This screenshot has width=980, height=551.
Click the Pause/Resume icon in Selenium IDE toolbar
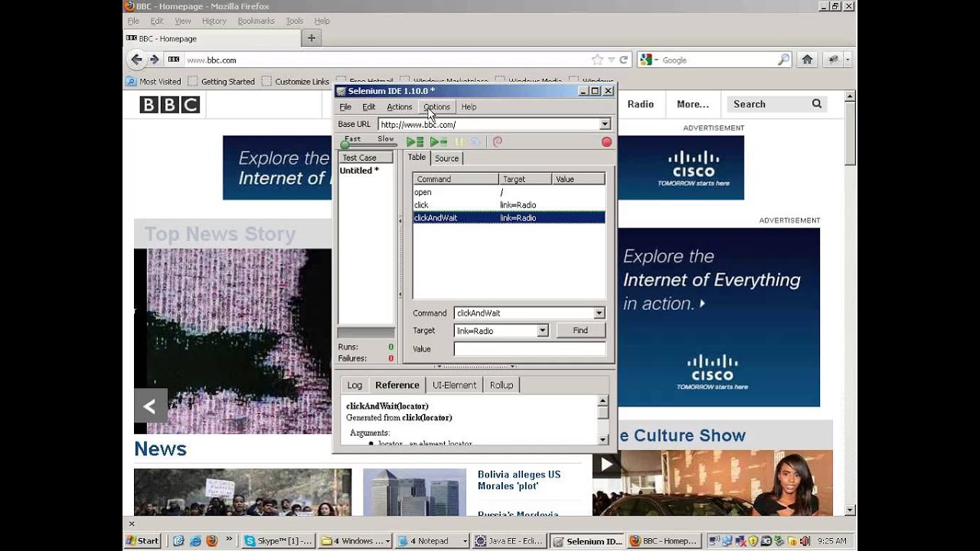click(x=459, y=142)
